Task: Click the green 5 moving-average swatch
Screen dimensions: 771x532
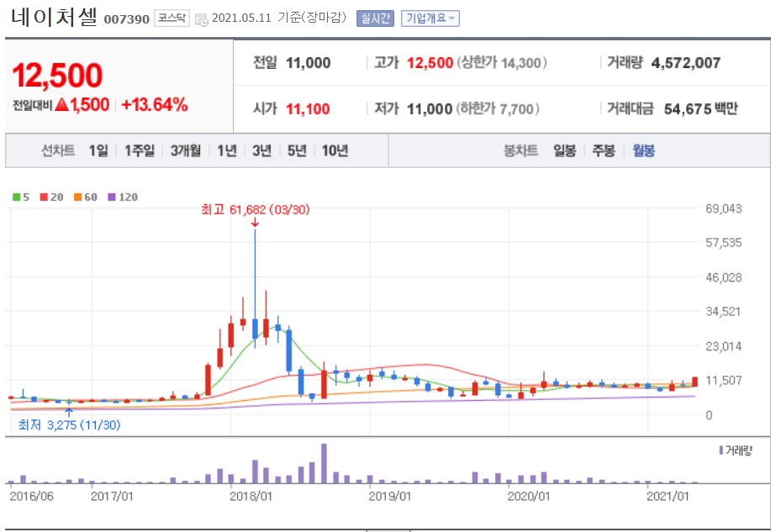Action: click(17, 198)
